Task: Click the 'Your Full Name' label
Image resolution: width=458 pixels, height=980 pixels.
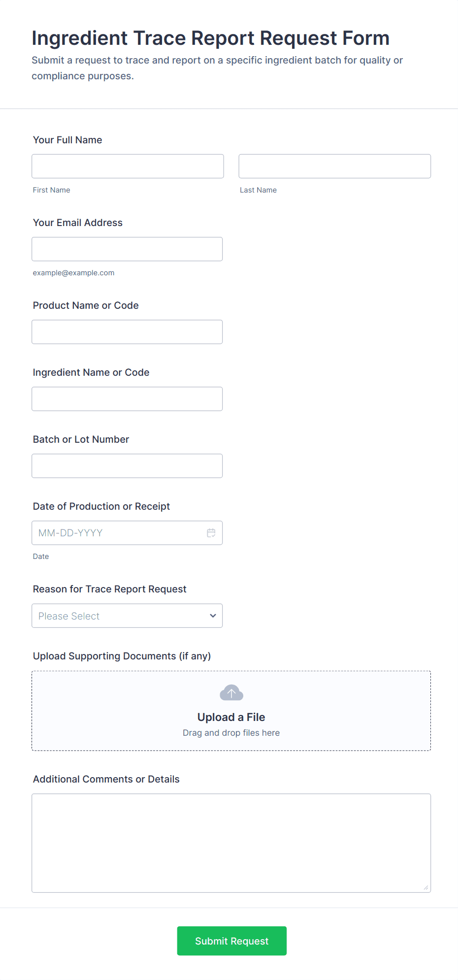Action: (67, 140)
